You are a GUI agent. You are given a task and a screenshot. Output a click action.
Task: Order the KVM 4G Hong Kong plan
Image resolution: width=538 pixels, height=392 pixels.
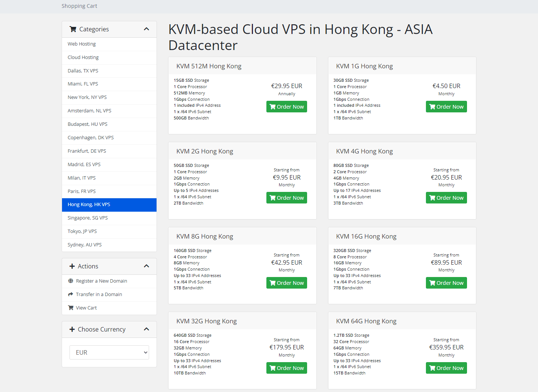pyautogui.click(x=446, y=198)
